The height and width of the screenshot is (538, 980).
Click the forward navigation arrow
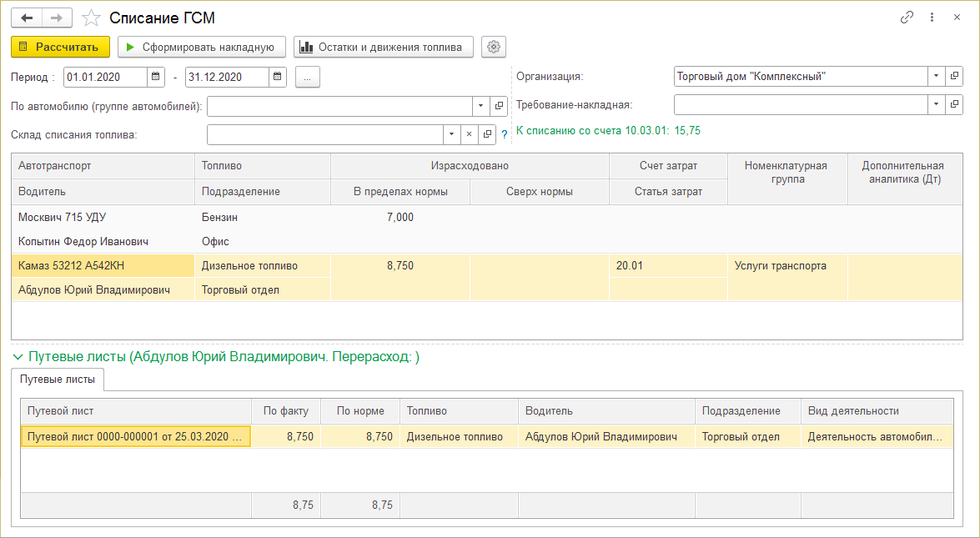[57, 18]
